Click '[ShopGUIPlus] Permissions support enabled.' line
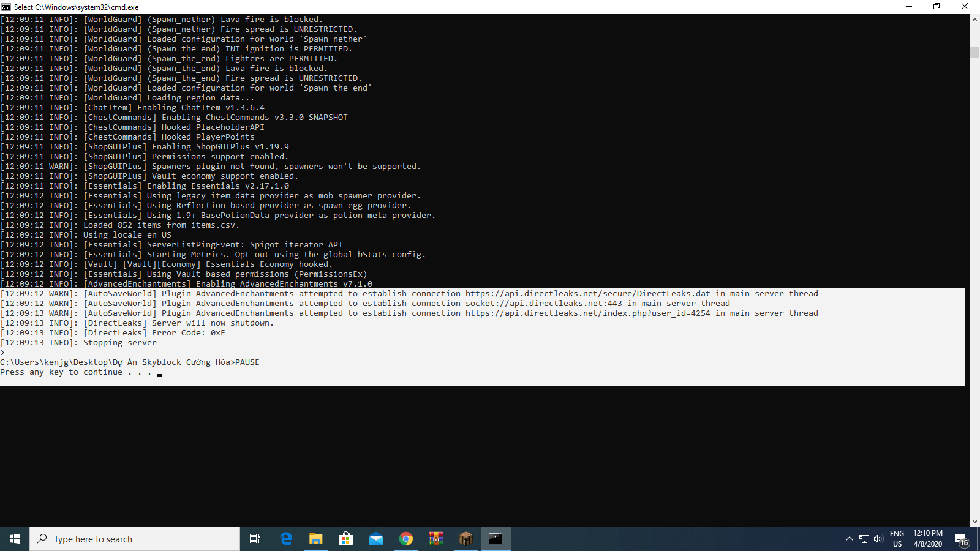The height and width of the screenshot is (551, 980). pos(145,157)
